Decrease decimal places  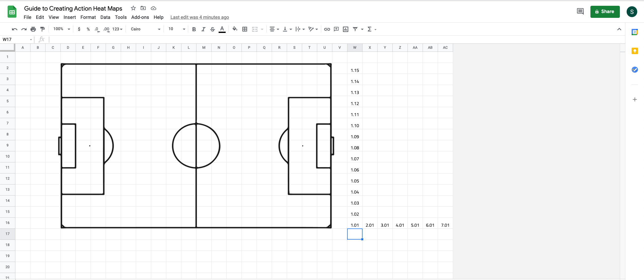point(97,29)
